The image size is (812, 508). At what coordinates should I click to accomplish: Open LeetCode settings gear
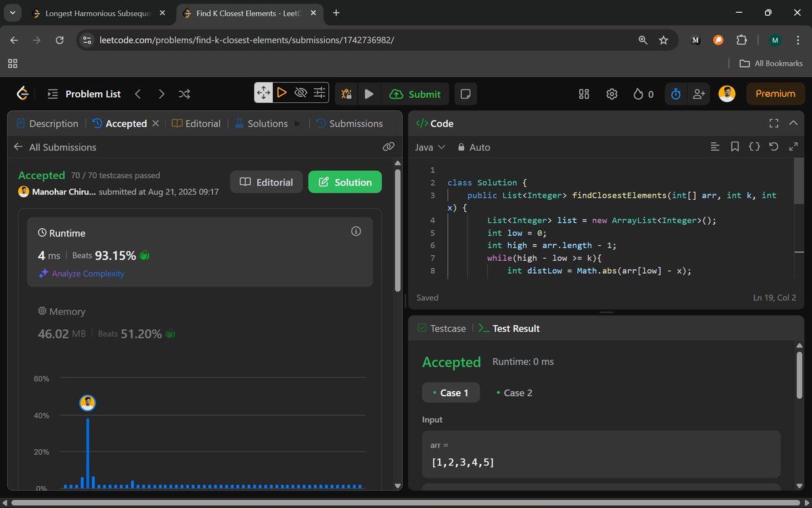(612, 94)
